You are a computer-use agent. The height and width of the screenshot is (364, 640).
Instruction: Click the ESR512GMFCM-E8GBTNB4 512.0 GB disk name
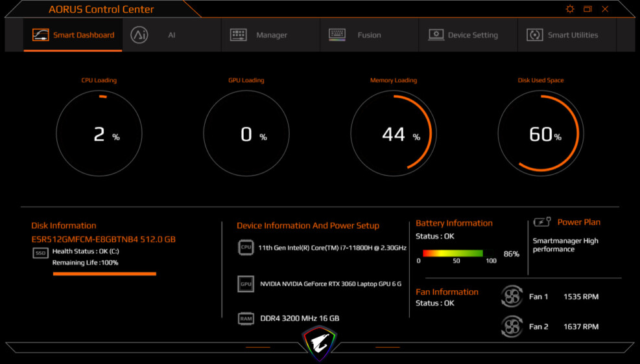click(x=103, y=239)
